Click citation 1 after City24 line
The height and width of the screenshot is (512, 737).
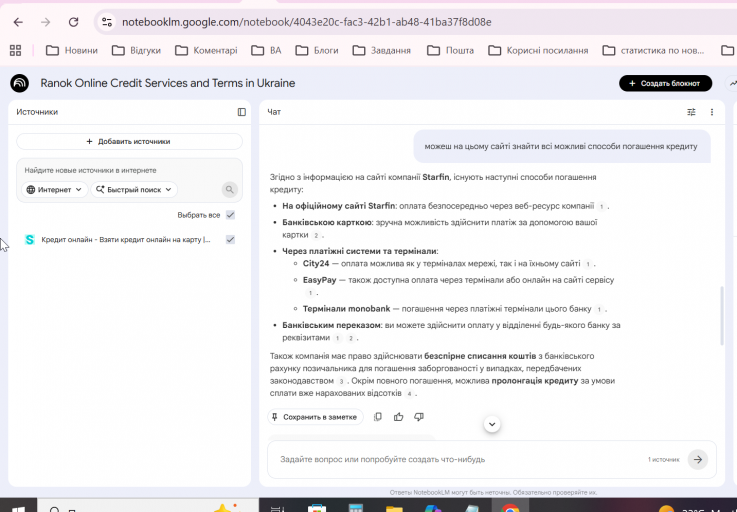[588, 264]
